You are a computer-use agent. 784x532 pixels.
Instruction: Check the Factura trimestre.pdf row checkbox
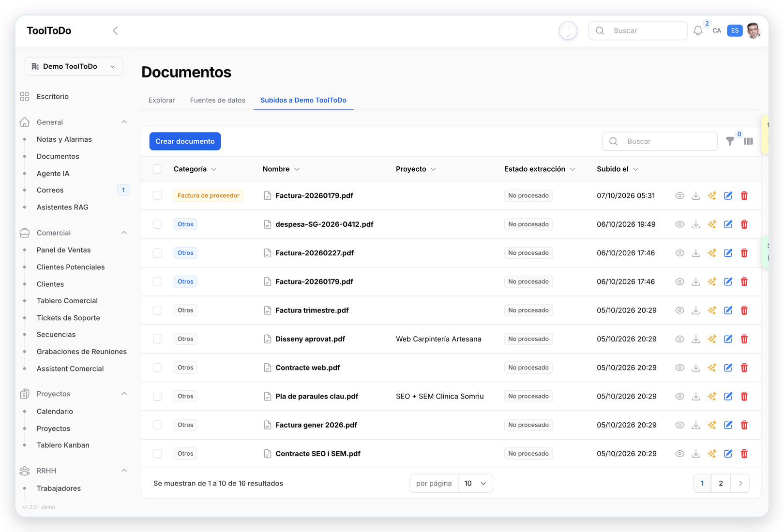tap(157, 310)
